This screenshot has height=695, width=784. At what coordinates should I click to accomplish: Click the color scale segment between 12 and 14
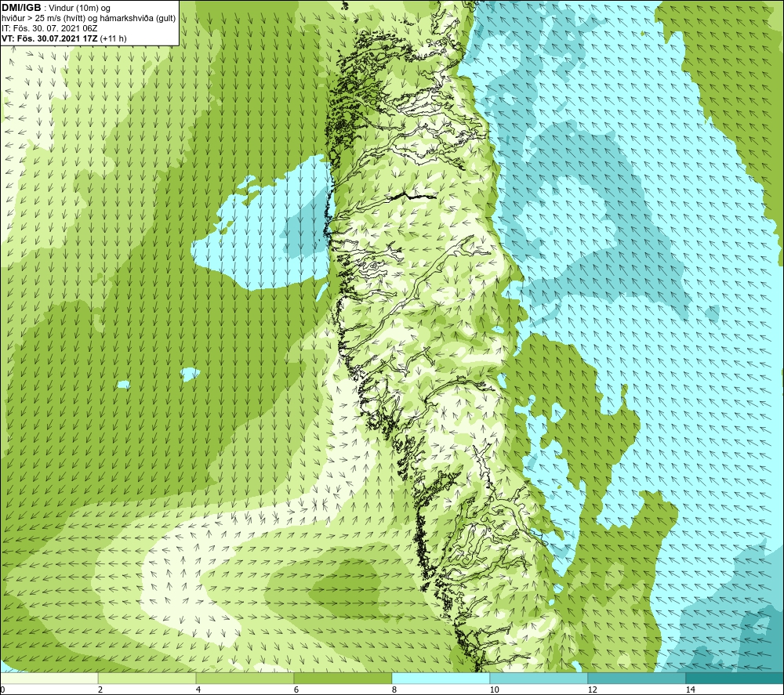[x=637, y=678]
